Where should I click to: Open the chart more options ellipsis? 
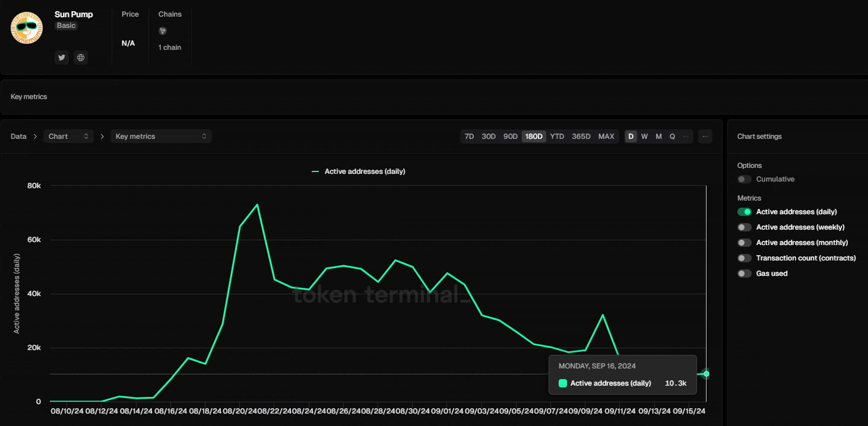coord(705,136)
